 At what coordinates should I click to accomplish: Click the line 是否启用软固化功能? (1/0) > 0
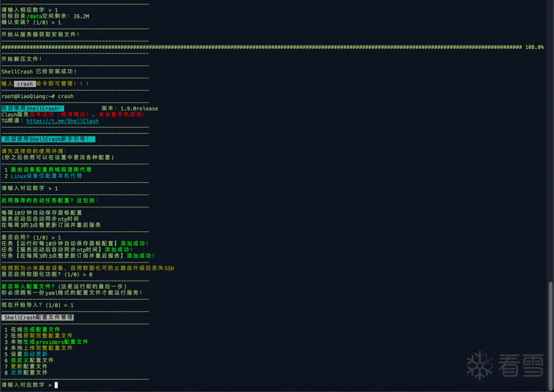[x=47, y=274]
